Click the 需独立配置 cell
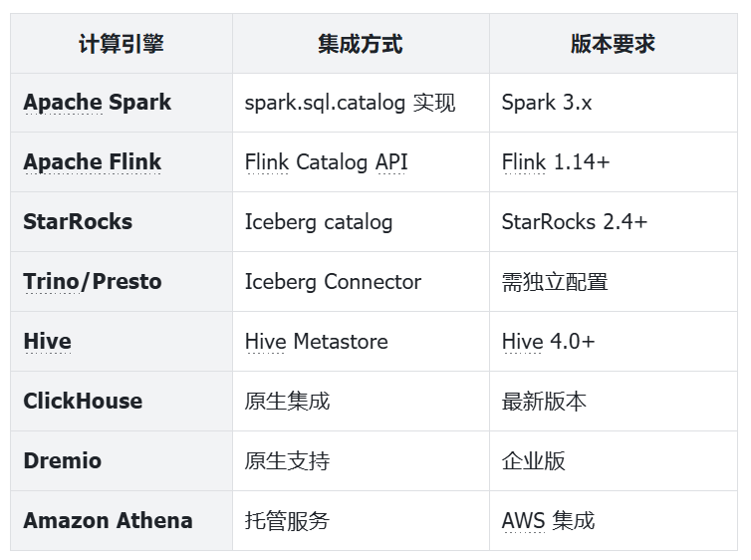 click(555, 282)
